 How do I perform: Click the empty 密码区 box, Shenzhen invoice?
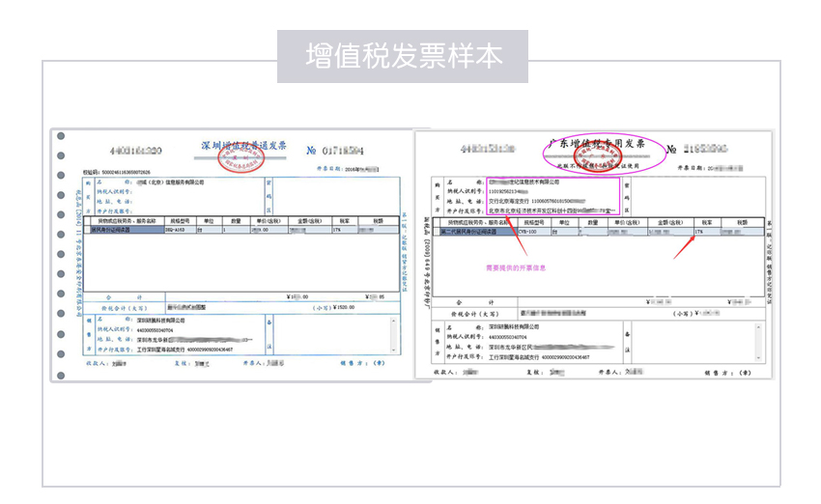pos(336,196)
